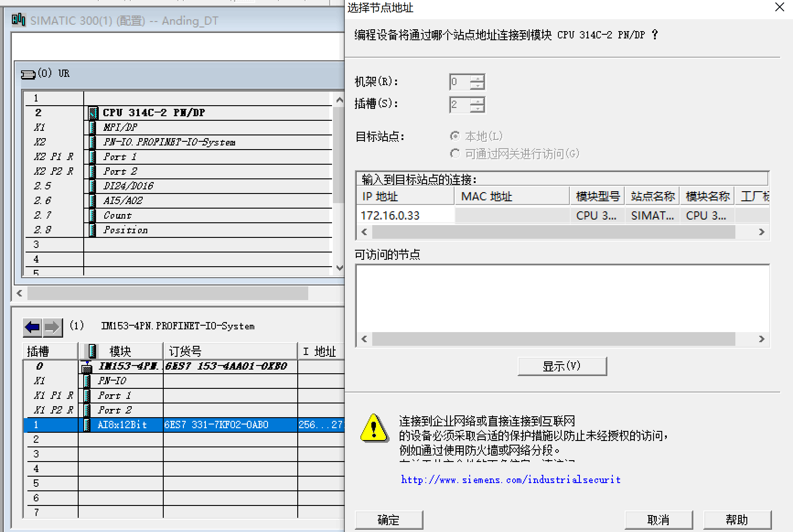The image size is (793, 532).
Task: Click the IP 地址 column header
Action: pos(405,196)
